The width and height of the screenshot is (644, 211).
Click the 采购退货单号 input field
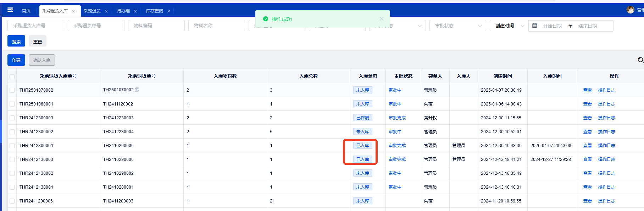[96, 26]
